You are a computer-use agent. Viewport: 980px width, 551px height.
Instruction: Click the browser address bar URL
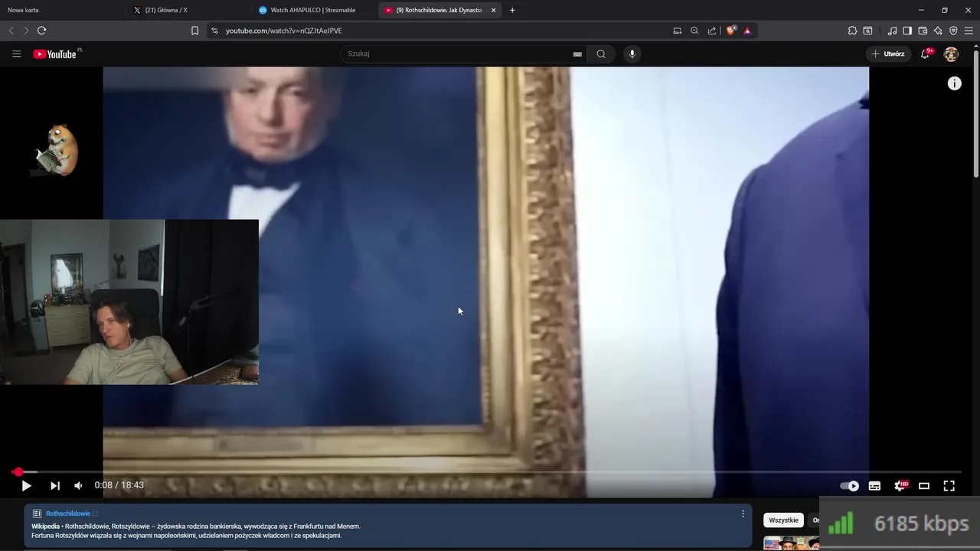(x=284, y=31)
